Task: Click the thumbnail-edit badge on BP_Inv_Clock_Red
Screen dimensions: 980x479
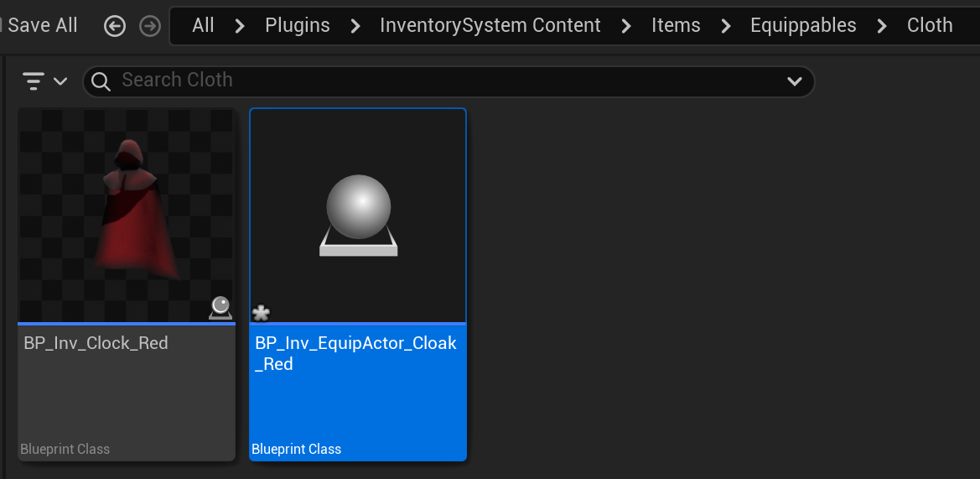Action: click(220, 308)
